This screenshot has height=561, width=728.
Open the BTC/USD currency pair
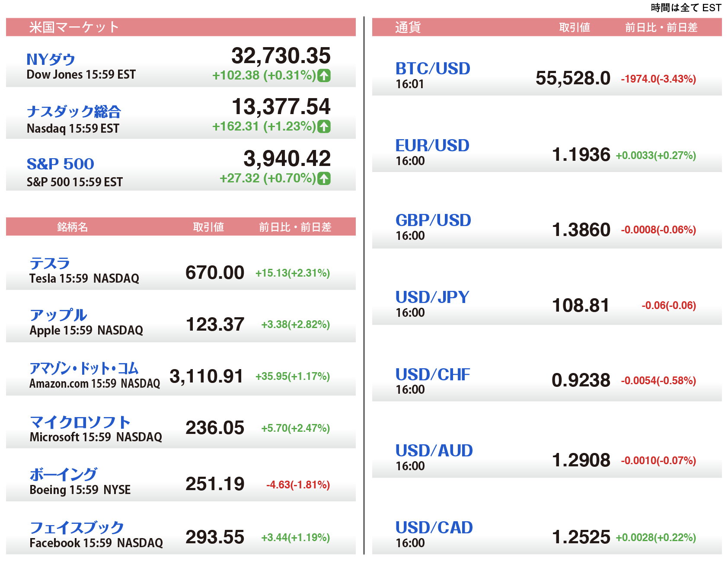pos(433,69)
